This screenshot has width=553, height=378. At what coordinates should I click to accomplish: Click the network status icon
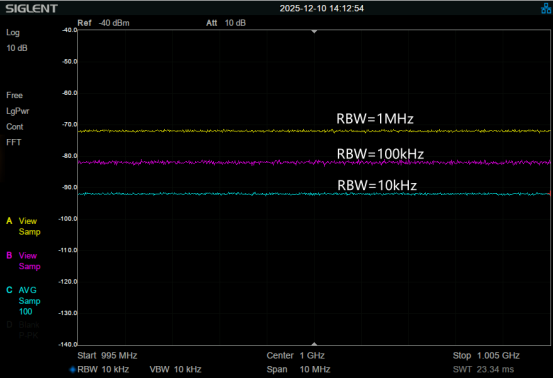tap(546, 8)
